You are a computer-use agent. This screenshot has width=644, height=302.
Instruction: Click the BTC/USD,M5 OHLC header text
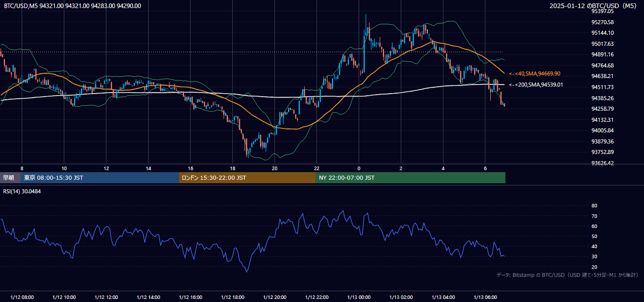point(73,6)
